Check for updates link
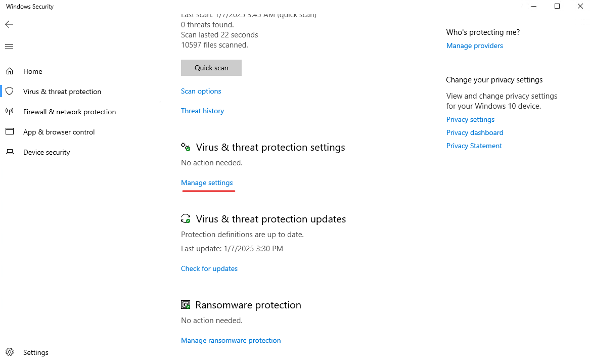 pyautogui.click(x=209, y=268)
